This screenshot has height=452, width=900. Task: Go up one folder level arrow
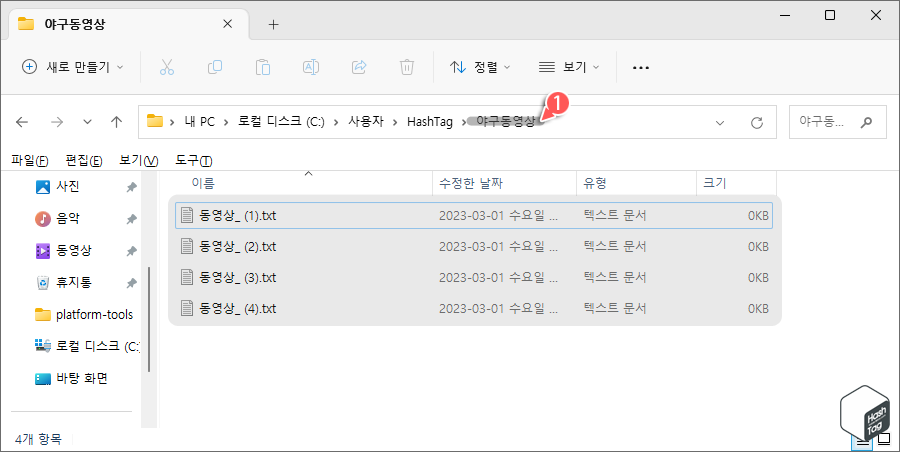pyautogui.click(x=117, y=122)
